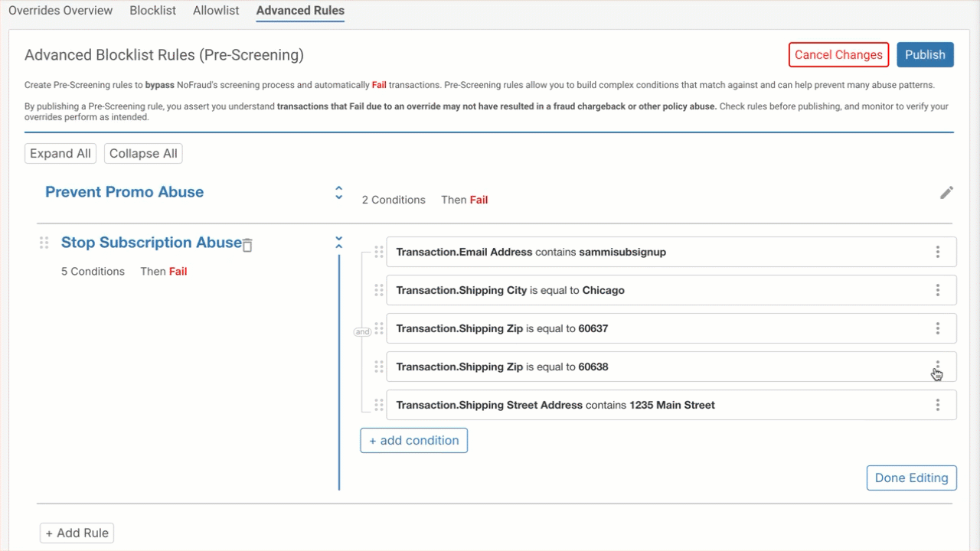Screen dimensions: 980x551
Task: Click drag handle of Shipping Zip 60638 condition
Action: [378, 367]
